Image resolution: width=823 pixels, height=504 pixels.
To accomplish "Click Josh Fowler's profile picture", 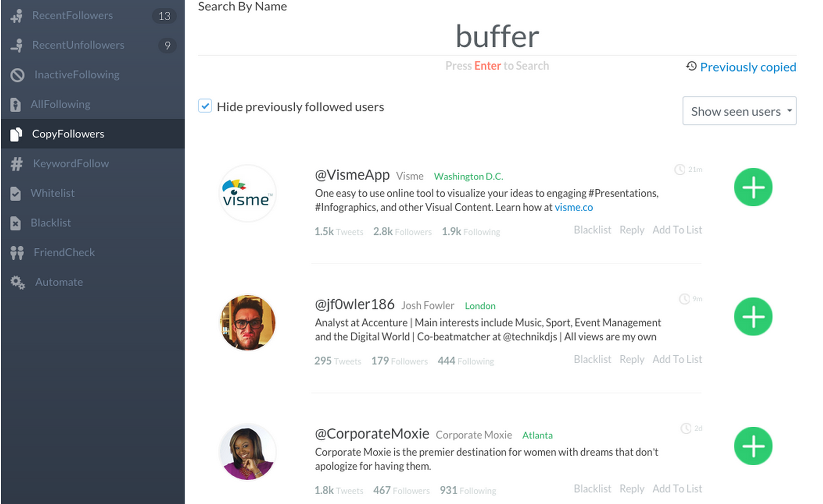I will click(248, 323).
